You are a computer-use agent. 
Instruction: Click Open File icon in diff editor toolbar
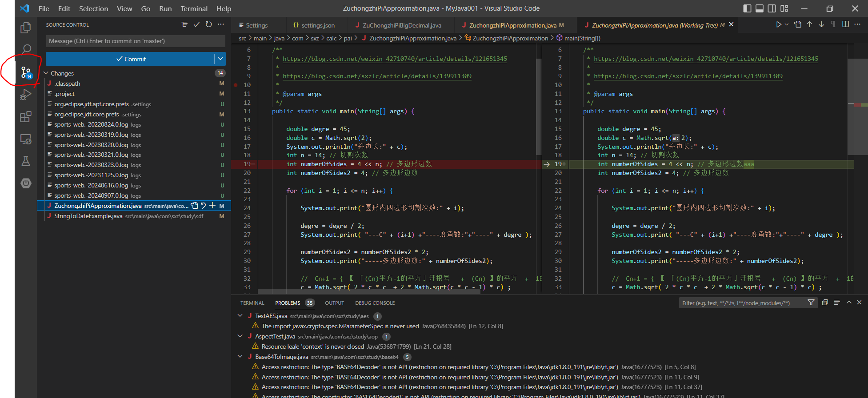[798, 24]
